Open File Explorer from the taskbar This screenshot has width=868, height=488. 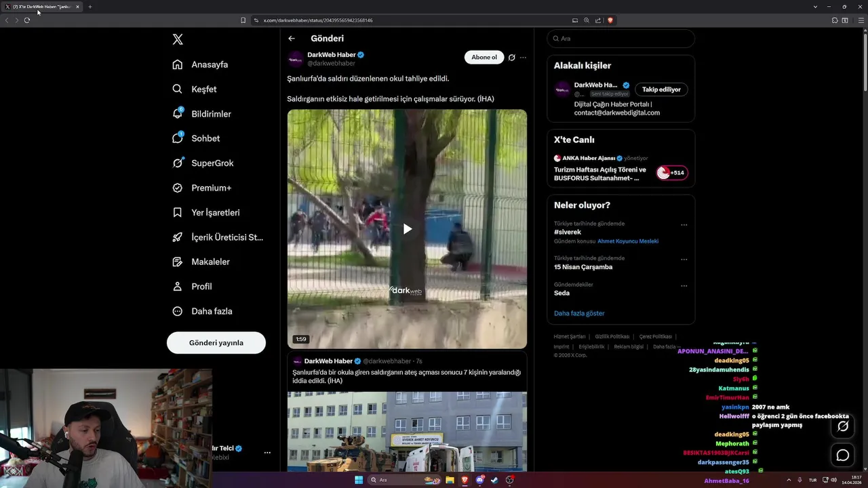pos(450,480)
